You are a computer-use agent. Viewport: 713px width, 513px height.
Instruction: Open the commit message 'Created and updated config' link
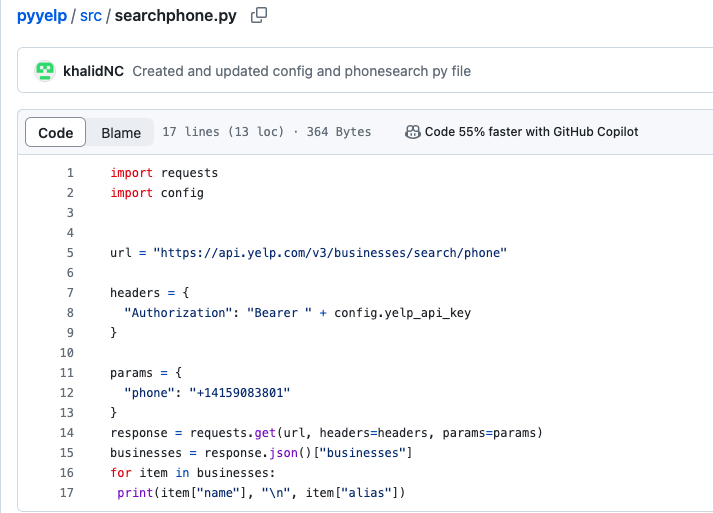click(301, 71)
